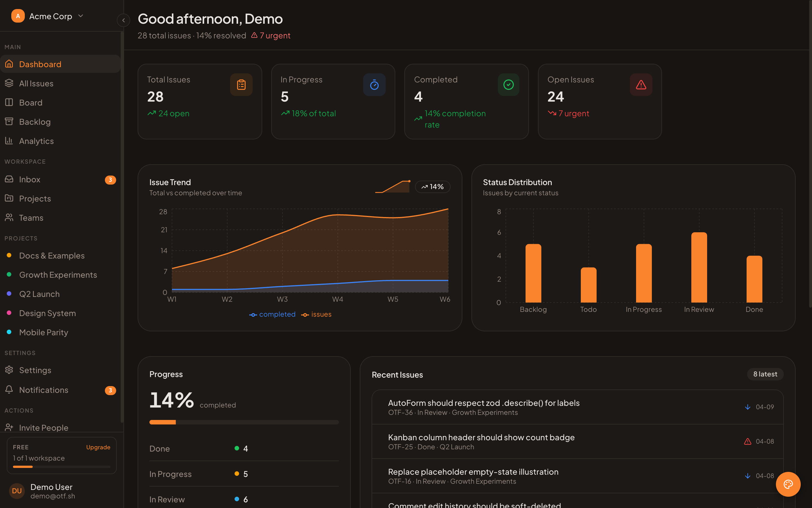Select the Design System project
812x508 pixels.
pos(60,313)
